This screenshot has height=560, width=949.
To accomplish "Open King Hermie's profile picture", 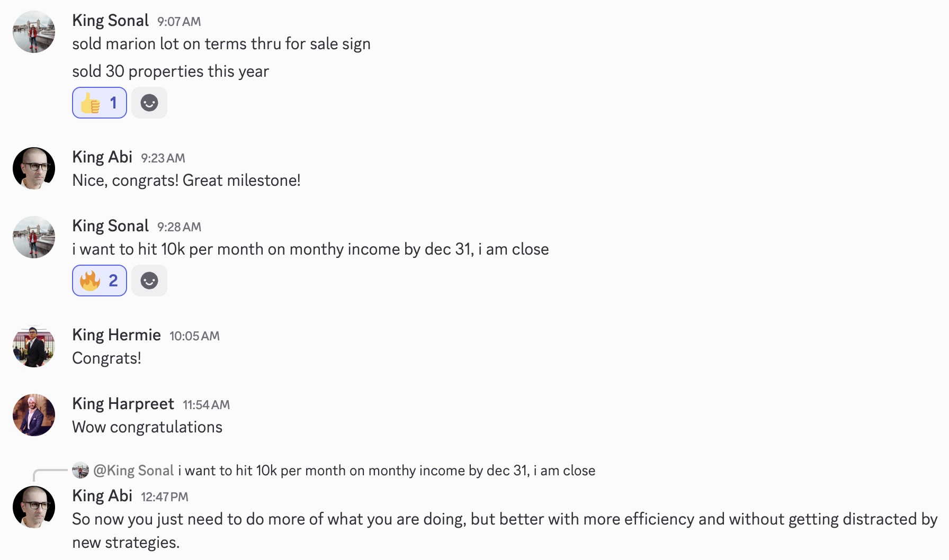I will tap(34, 346).
